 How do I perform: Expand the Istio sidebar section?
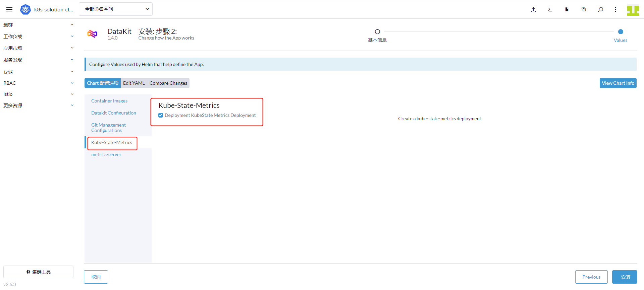[x=38, y=94]
